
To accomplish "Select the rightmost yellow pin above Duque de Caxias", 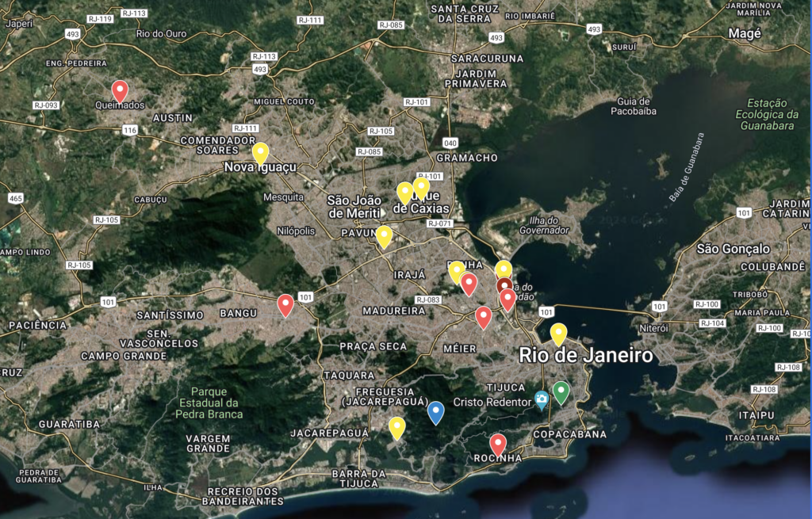I will pyautogui.click(x=421, y=188).
